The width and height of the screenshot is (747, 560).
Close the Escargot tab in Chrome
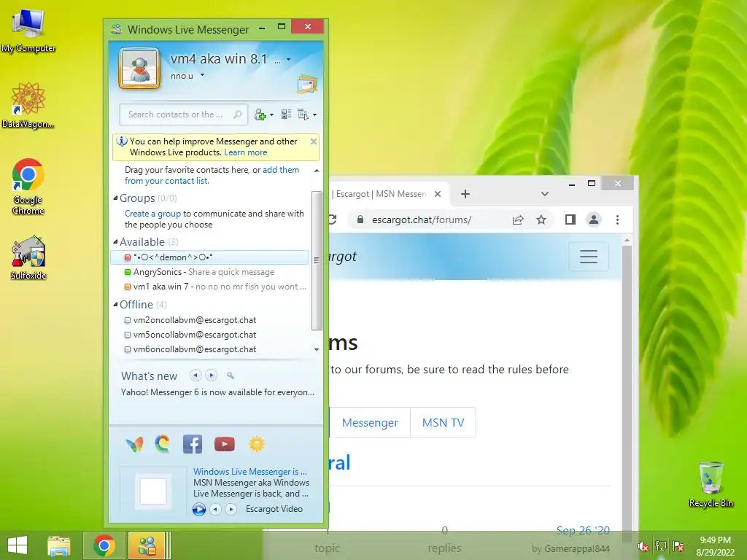pos(438,194)
